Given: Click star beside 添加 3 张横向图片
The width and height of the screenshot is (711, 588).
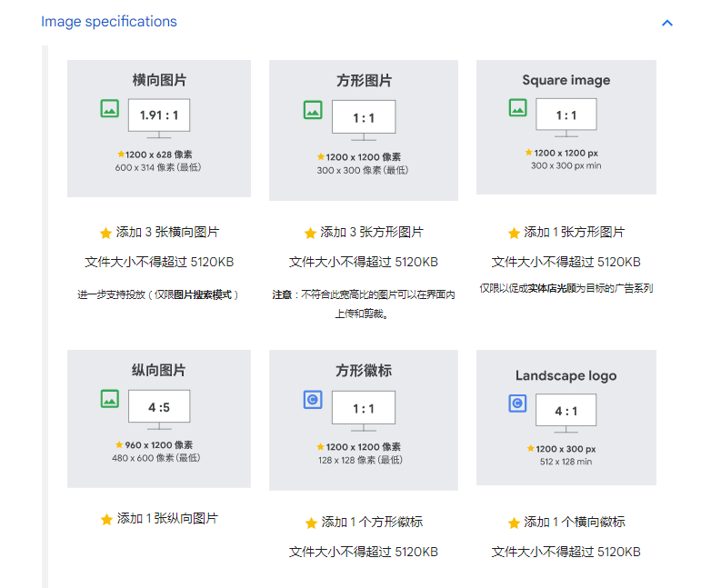Looking at the screenshot, I should pyautogui.click(x=105, y=233).
